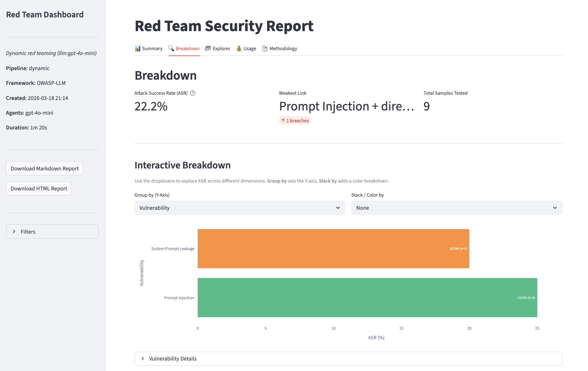Select the magnifying glass icon next to Breakdown
Screen dimensions: 588x371
[171, 48]
